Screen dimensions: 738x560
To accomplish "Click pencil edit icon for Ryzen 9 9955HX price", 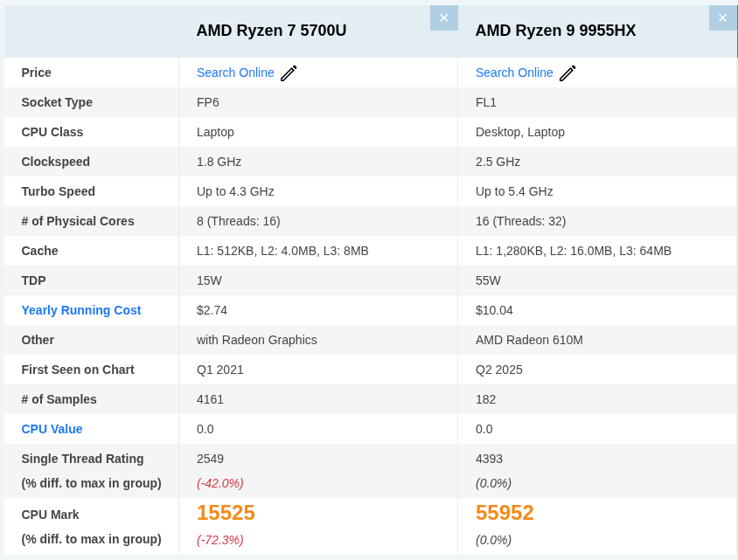I will (567, 73).
